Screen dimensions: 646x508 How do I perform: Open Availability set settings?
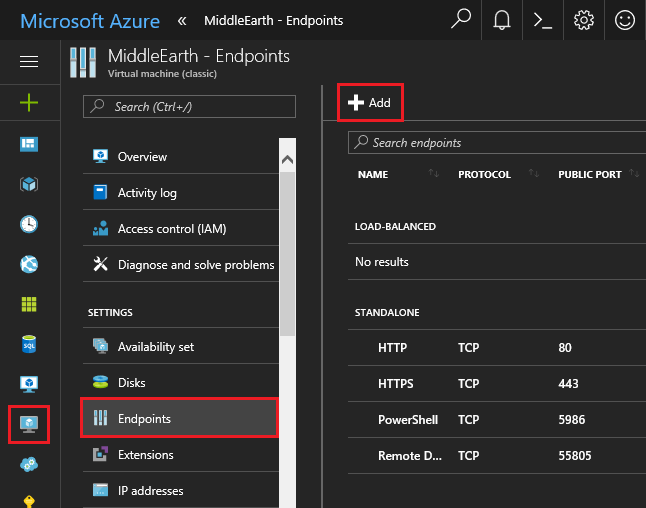pos(181,346)
